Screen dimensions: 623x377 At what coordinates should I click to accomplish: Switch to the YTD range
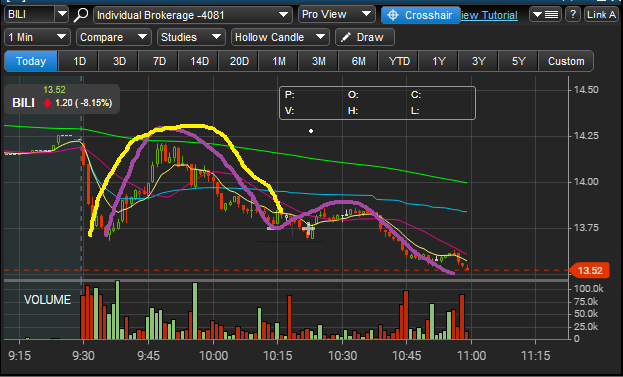point(399,61)
